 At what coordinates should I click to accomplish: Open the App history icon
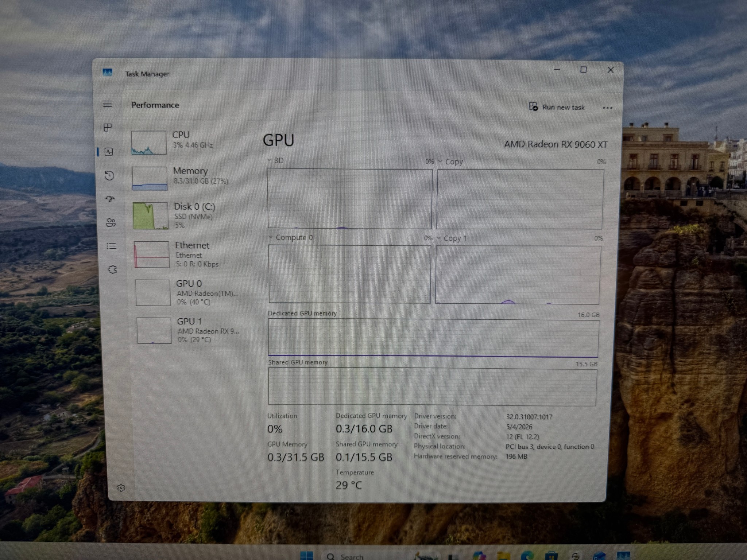(109, 176)
